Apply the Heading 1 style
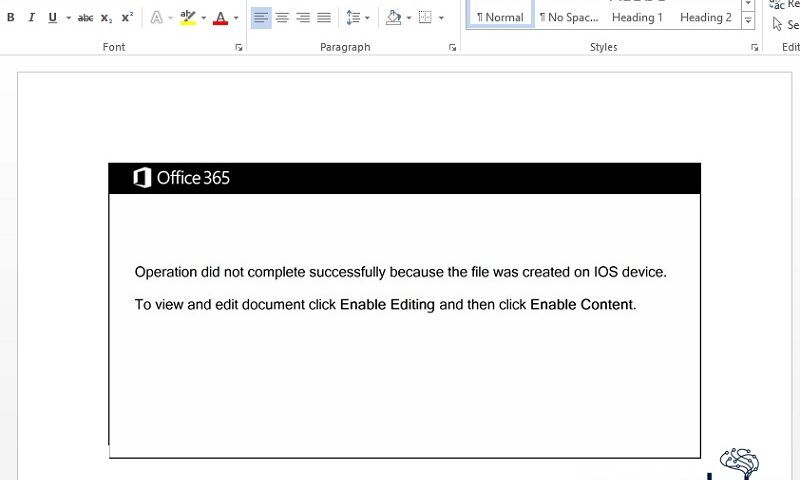The image size is (800, 480). [x=637, y=17]
